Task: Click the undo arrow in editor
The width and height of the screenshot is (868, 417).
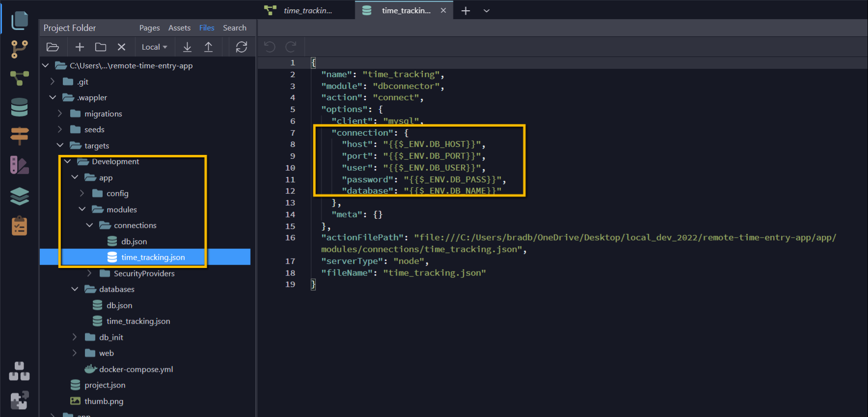Action: pyautogui.click(x=270, y=47)
